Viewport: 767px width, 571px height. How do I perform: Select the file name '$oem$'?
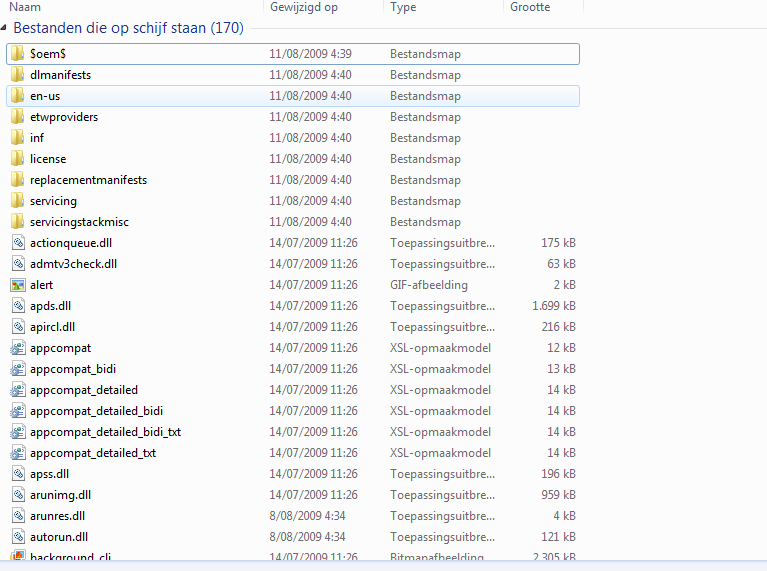(x=48, y=54)
